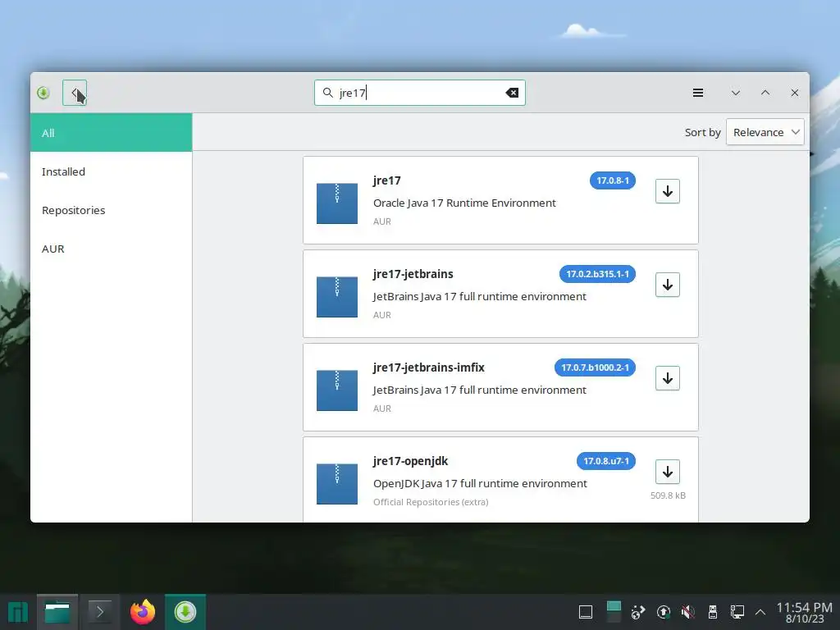This screenshot has height=630, width=840.
Task: Click the jre17-openjdk package archive icon
Action: (x=337, y=484)
